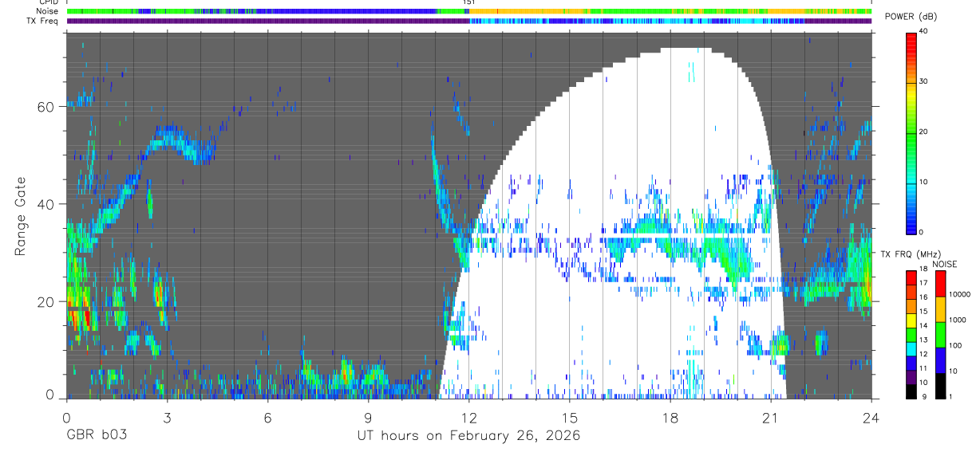980x452 pixels.
Task: Click the 'TX FRQ (MHz)' legend title
Action: tap(912, 254)
